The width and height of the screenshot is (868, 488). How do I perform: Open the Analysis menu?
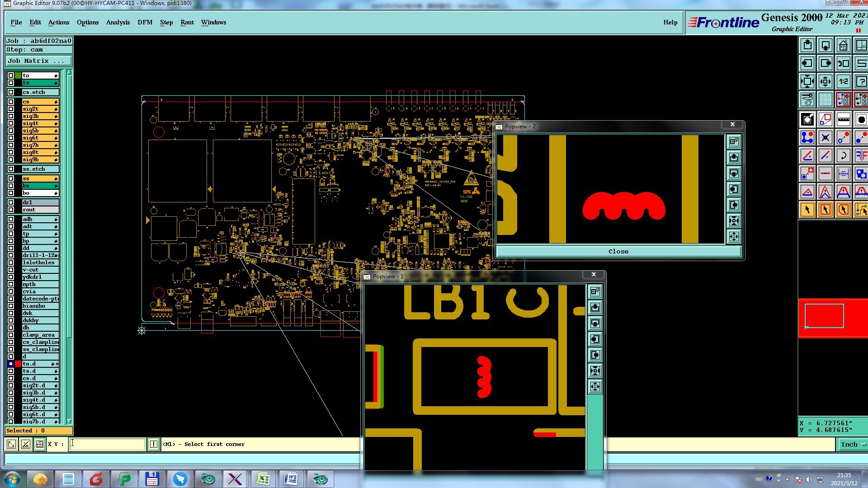pos(118,22)
